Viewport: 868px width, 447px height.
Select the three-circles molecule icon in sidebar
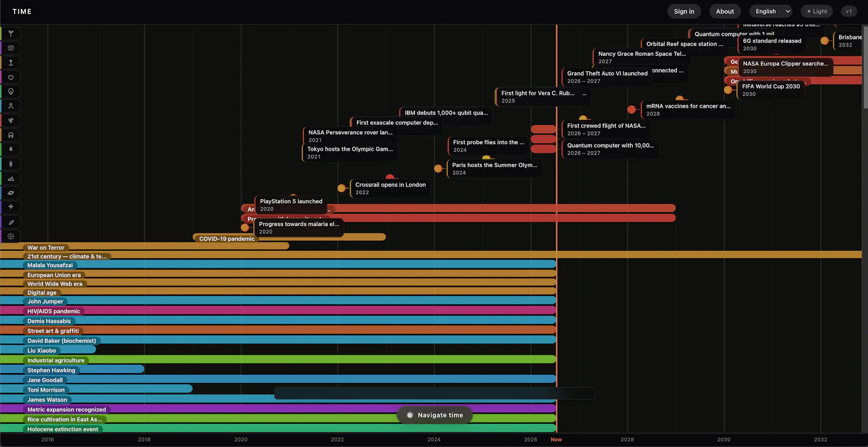(x=10, y=120)
